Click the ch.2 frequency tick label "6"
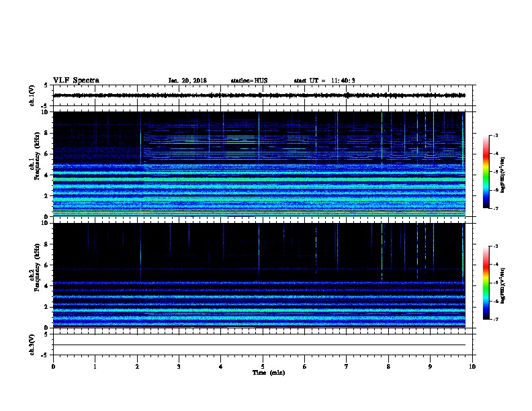The height and width of the screenshot is (411, 532). tap(46, 265)
